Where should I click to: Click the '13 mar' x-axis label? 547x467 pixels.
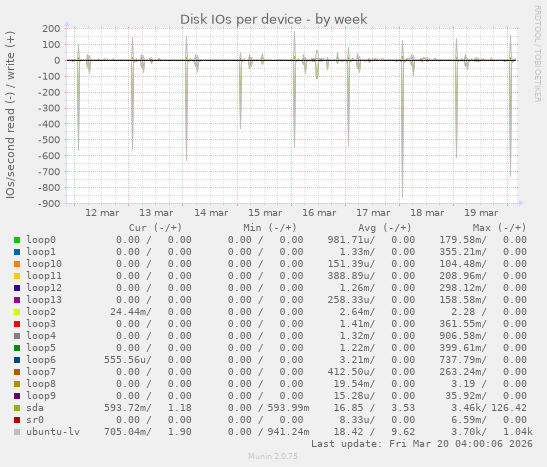click(156, 213)
